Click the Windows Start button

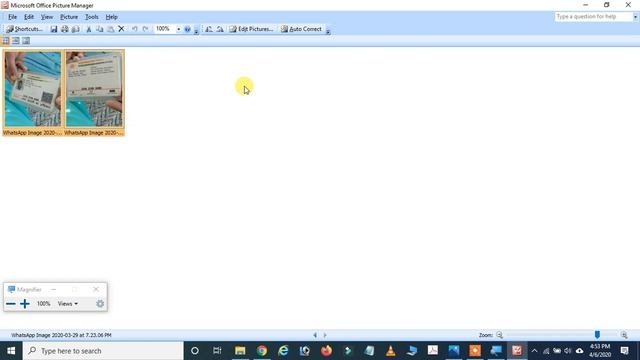click(11, 351)
